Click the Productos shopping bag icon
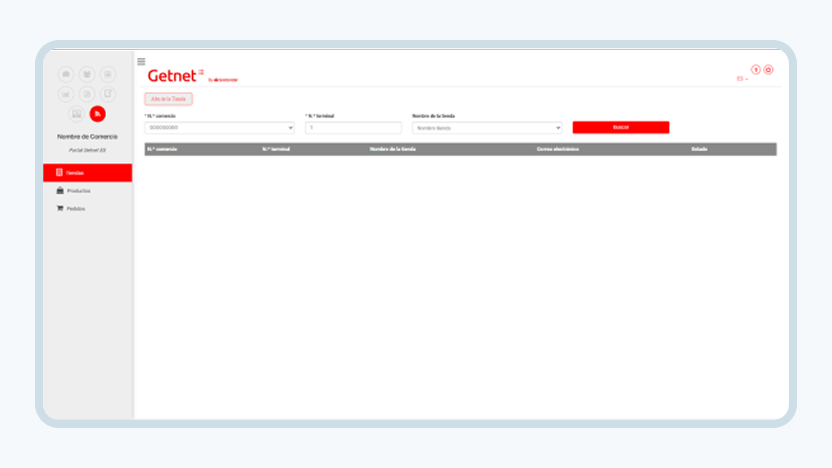The width and height of the screenshot is (832, 468). 60,190
